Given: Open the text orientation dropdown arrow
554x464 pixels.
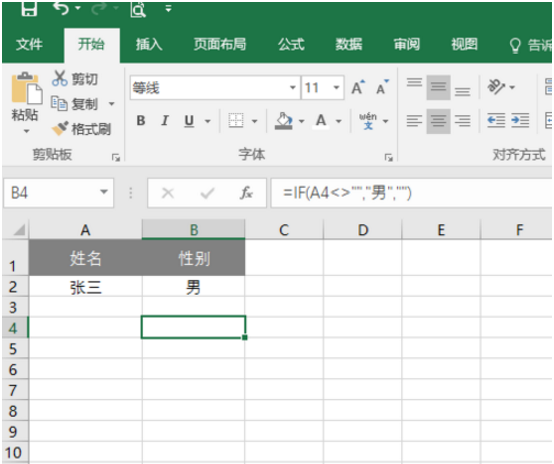Looking at the screenshot, I should click(512, 87).
